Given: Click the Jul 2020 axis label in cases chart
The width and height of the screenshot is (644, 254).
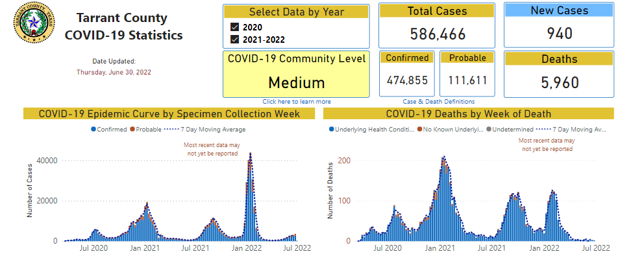Looking at the screenshot, I should (94, 248).
